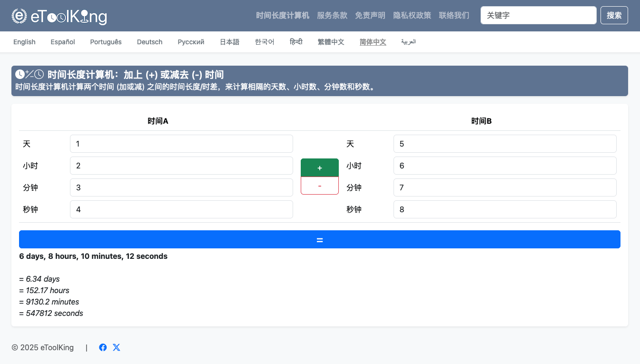
Task: Open 服务条款 in the top navigation
Action: click(x=332, y=15)
